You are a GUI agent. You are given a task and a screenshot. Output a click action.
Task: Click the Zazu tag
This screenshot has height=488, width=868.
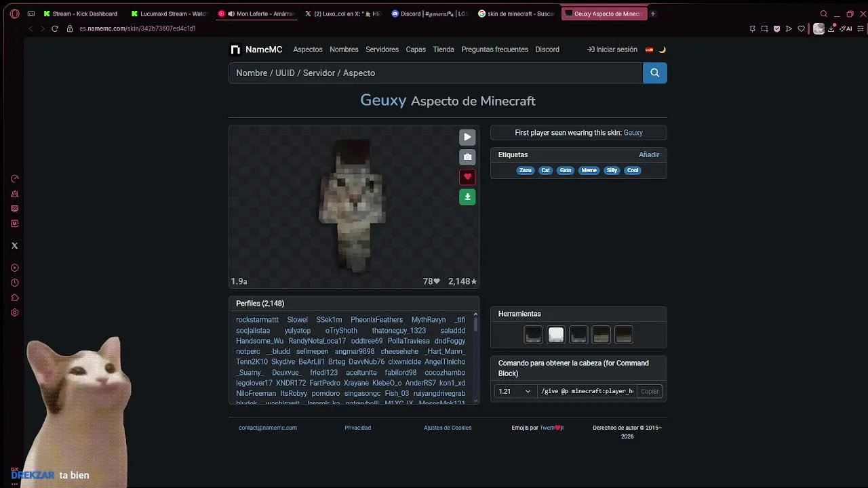click(526, 170)
